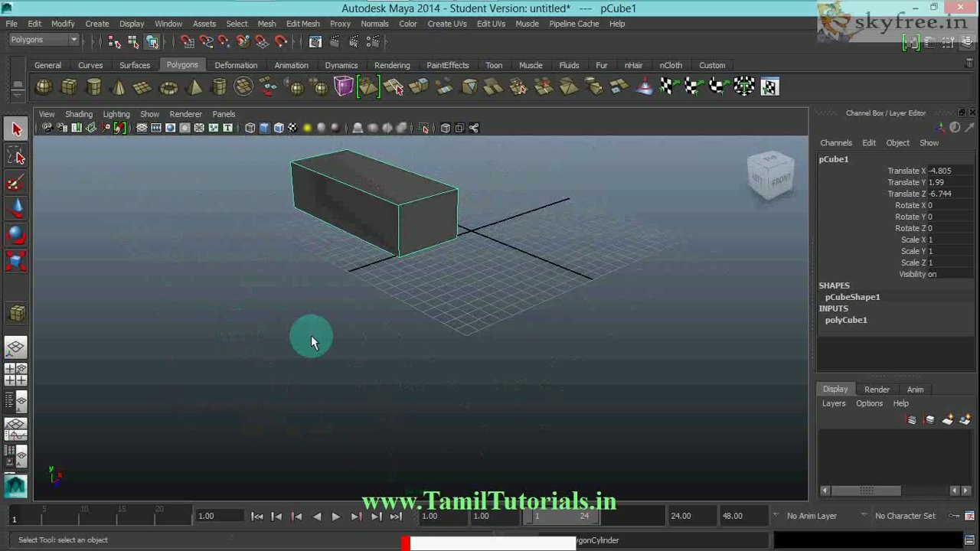Toggle snap to points magnet
Screen dimensions: 980x551
click(x=224, y=41)
